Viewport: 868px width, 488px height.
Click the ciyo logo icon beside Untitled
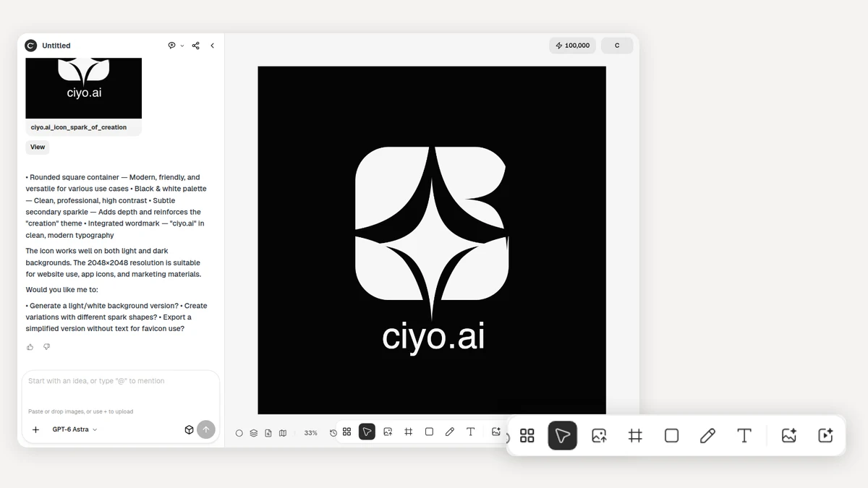(30, 46)
